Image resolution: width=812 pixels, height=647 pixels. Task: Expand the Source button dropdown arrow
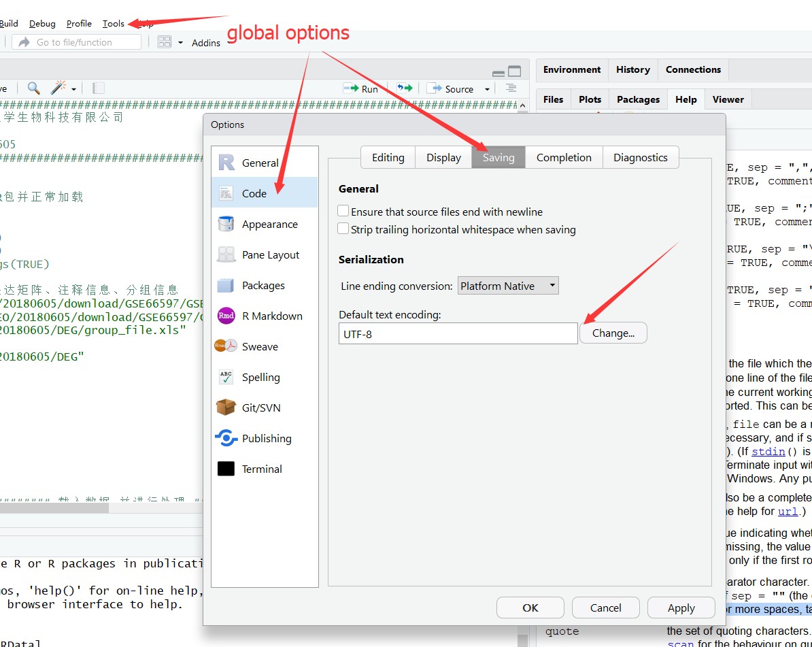(487, 89)
